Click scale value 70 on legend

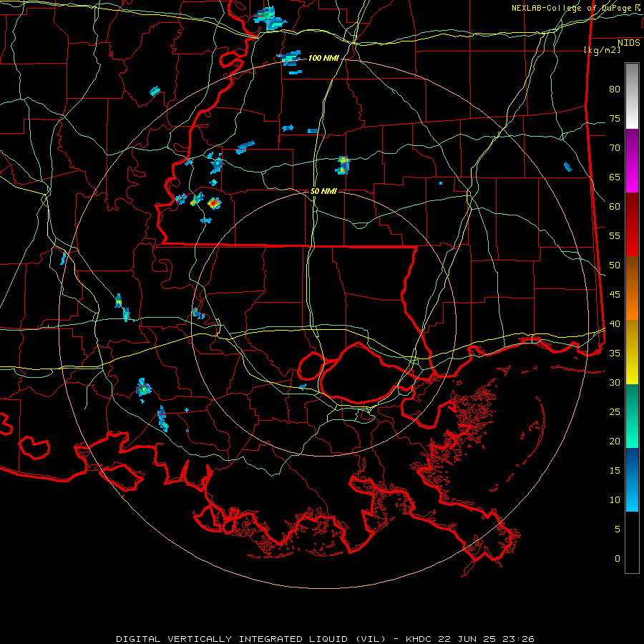(x=615, y=148)
